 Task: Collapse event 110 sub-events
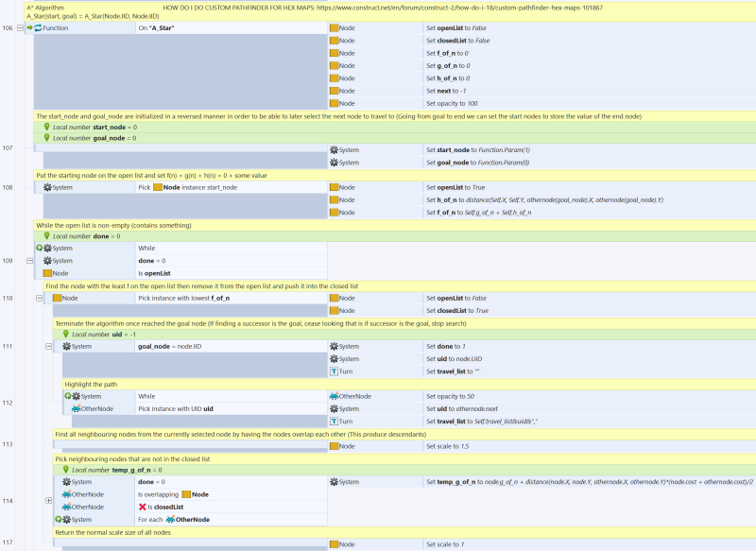[40, 298]
